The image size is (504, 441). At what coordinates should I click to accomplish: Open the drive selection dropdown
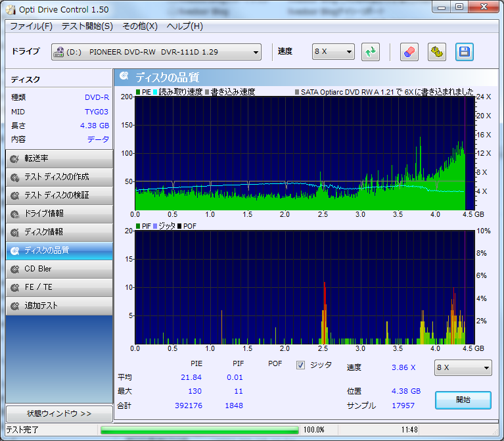click(x=156, y=52)
